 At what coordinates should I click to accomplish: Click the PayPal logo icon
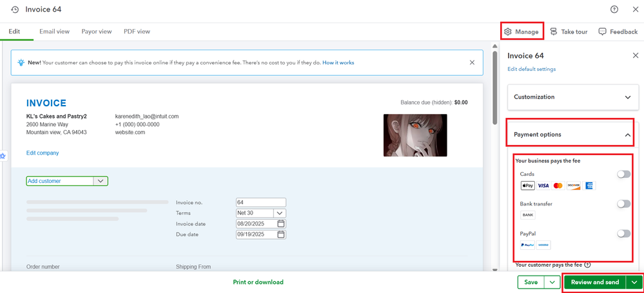point(527,245)
